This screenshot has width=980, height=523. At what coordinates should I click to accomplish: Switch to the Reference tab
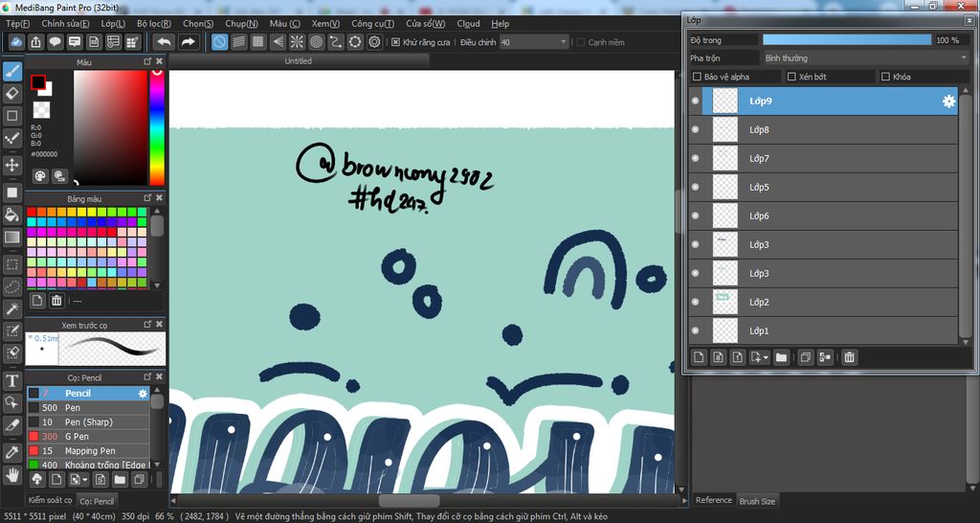[x=714, y=500]
